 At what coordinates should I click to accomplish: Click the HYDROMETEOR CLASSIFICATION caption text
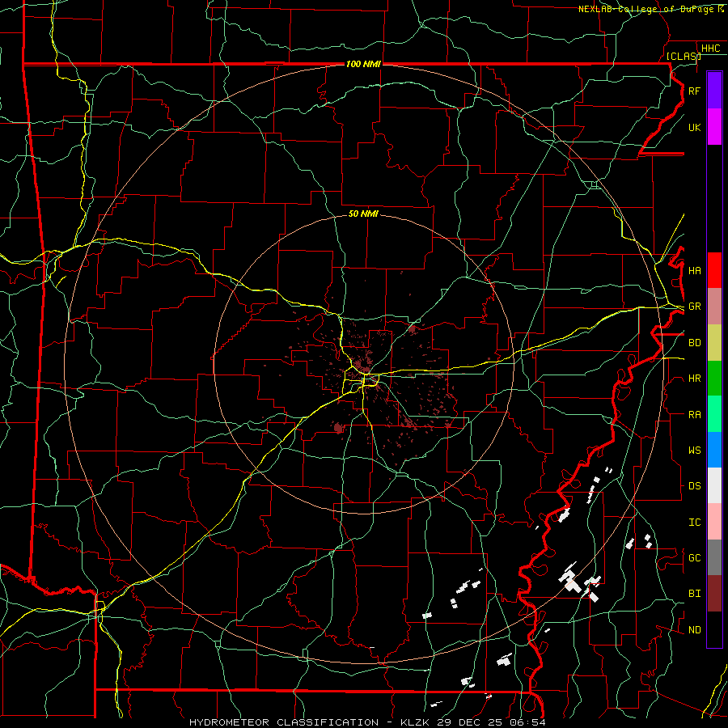(x=284, y=722)
